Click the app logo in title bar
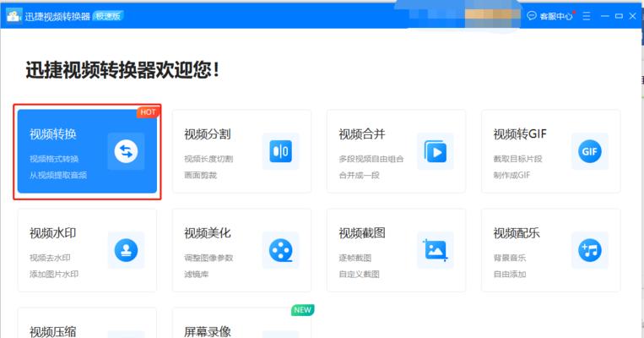This screenshot has height=338, width=644. (14, 15)
